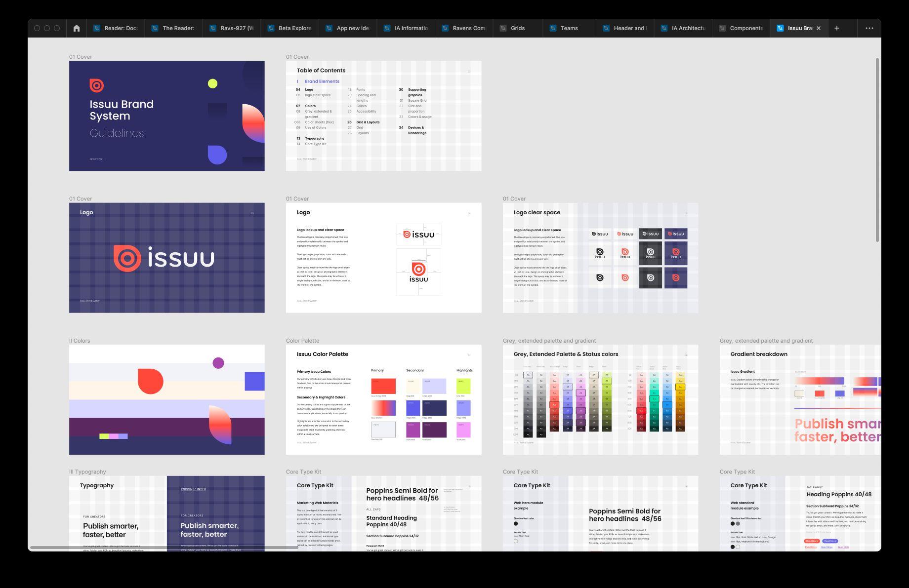This screenshot has height=588, width=909.
Task: Click the II Colors frame label
Action: coord(80,341)
